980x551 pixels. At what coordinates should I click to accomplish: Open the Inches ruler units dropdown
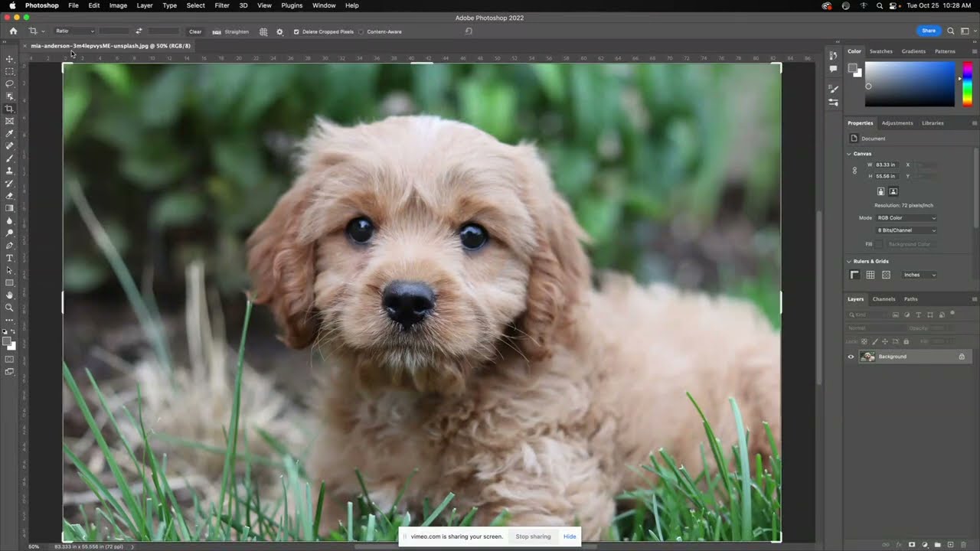[920, 275]
